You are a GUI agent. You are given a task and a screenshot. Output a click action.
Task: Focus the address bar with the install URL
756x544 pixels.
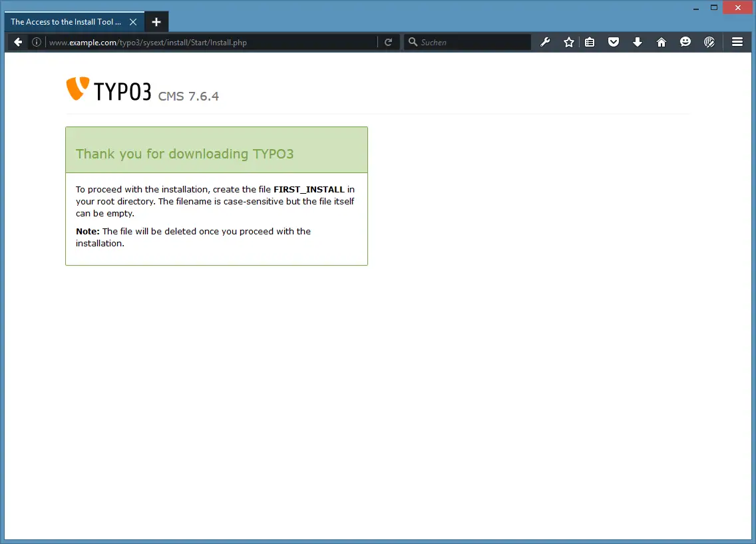211,43
